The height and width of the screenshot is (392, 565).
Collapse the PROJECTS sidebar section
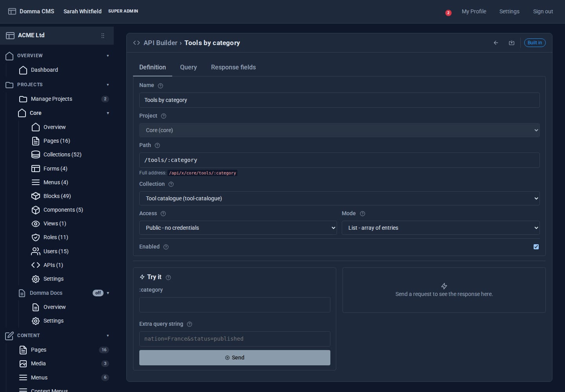click(x=108, y=85)
